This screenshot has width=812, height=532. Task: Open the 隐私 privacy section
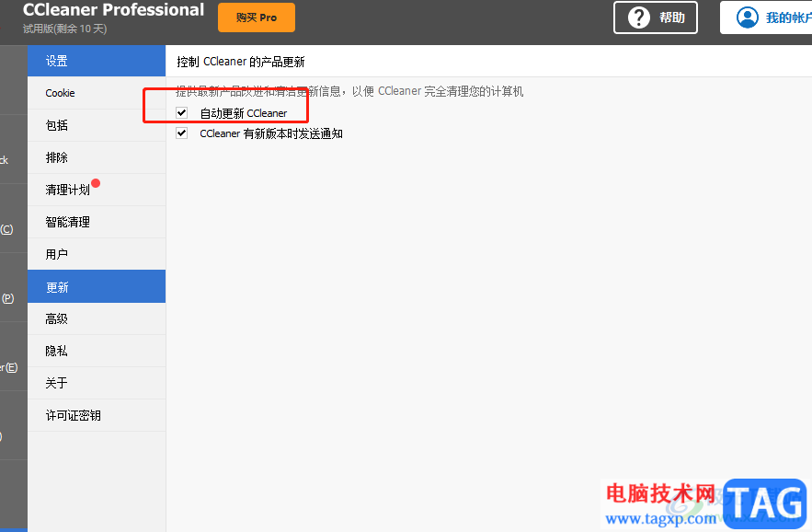[x=97, y=351]
